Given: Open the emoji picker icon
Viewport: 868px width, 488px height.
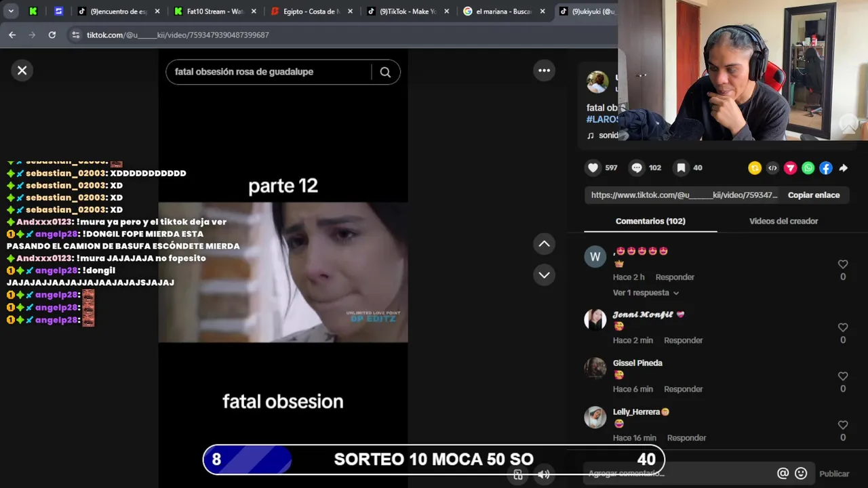Looking at the screenshot, I should pos(801,474).
